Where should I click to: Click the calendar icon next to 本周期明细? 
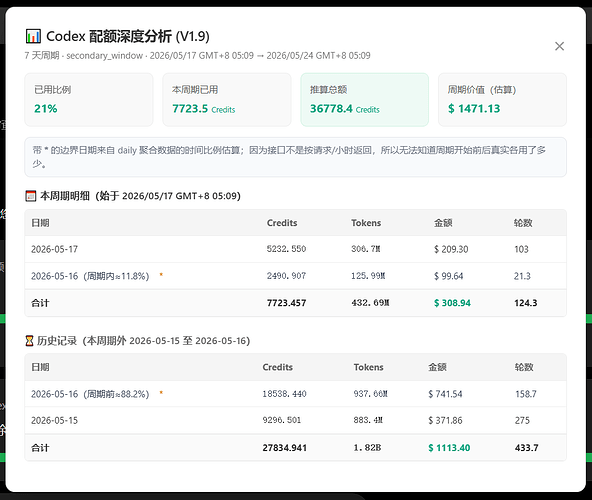pyautogui.click(x=31, y=196)
